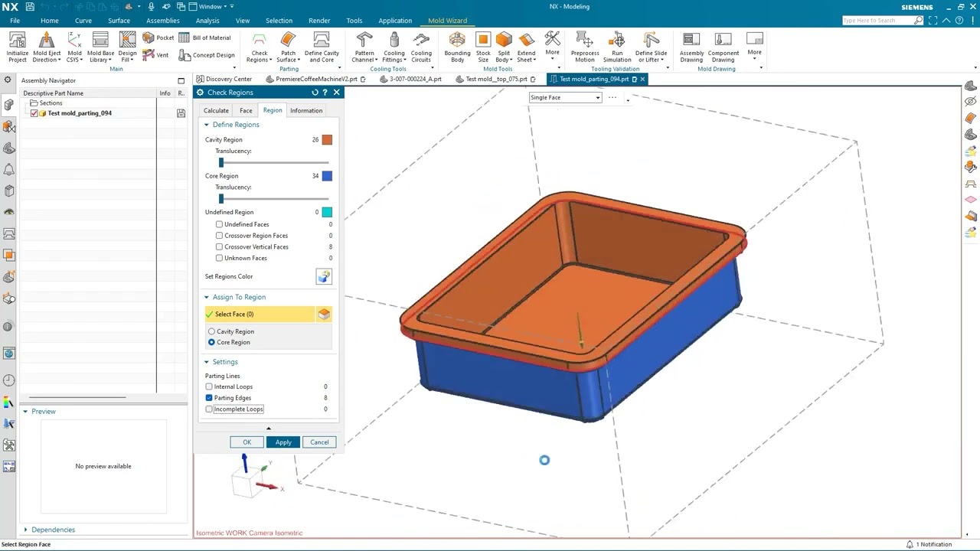Select the Pocket tool
Image resolution: width=980 pixels, height=551 pixels.
tap(158, 37)
